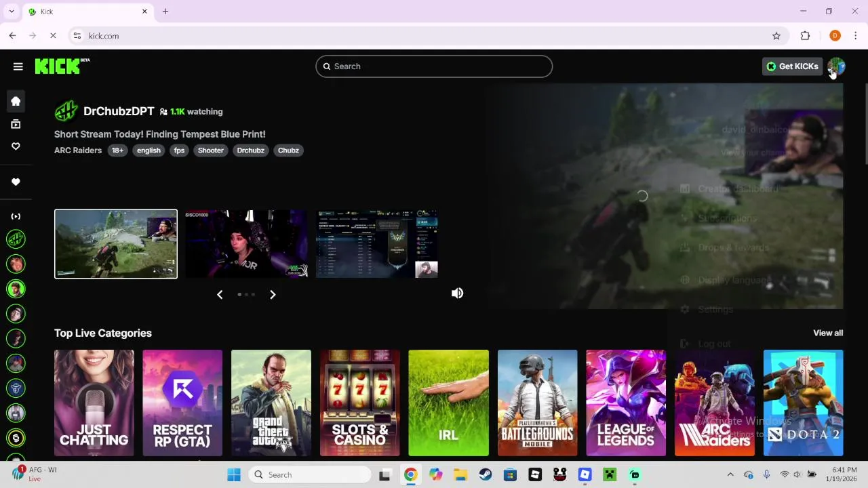Open Browse icon in left sidebar
Image resolution: width=868 pixels, height=488 pixels.
pos(16,124)
